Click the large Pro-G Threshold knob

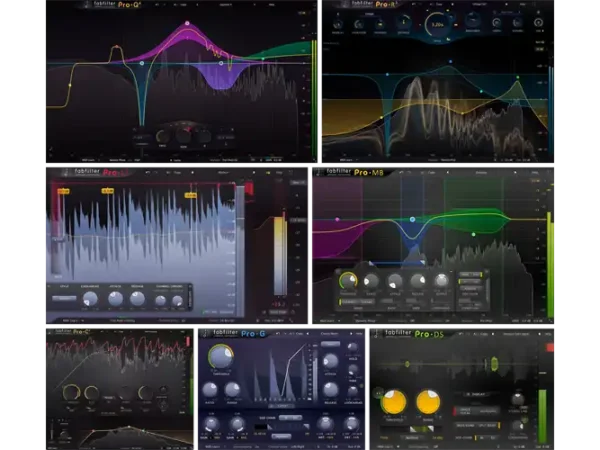221,357
